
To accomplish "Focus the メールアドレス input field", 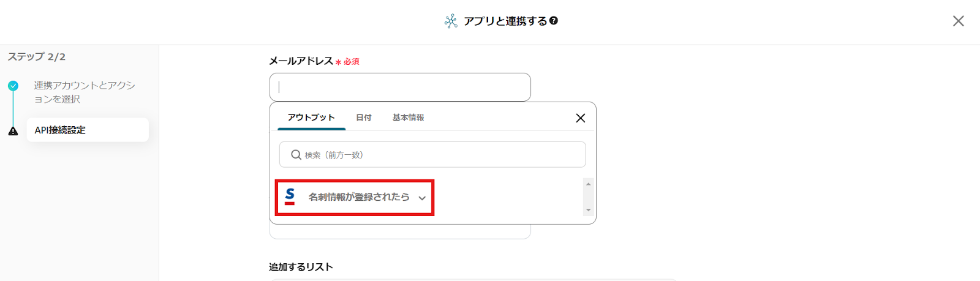I will coord(399,87).
